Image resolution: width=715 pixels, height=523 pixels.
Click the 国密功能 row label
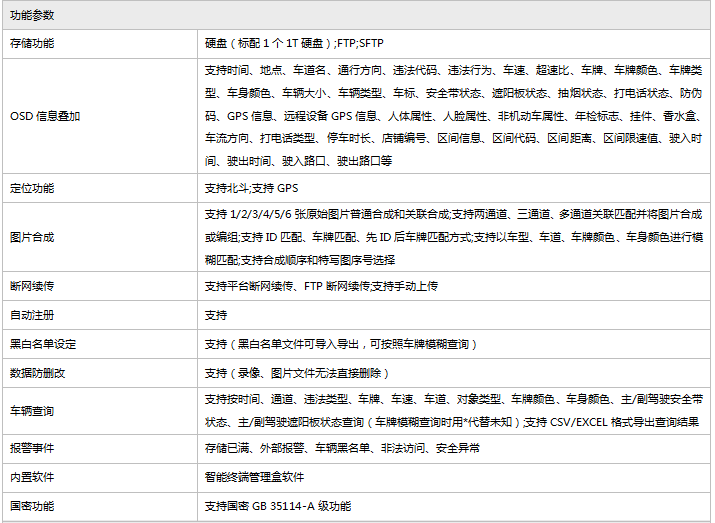click(x=32, y=507)
